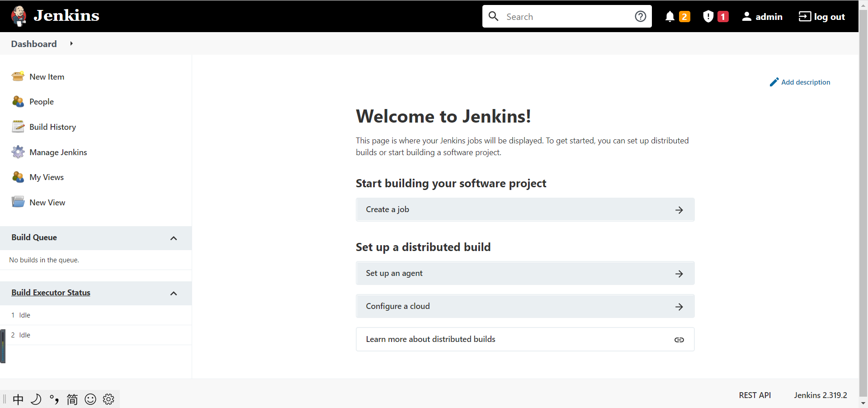Screen dimensions: 868x408
Task: Click the orange notification count badge 2
Action: [684, 17]
